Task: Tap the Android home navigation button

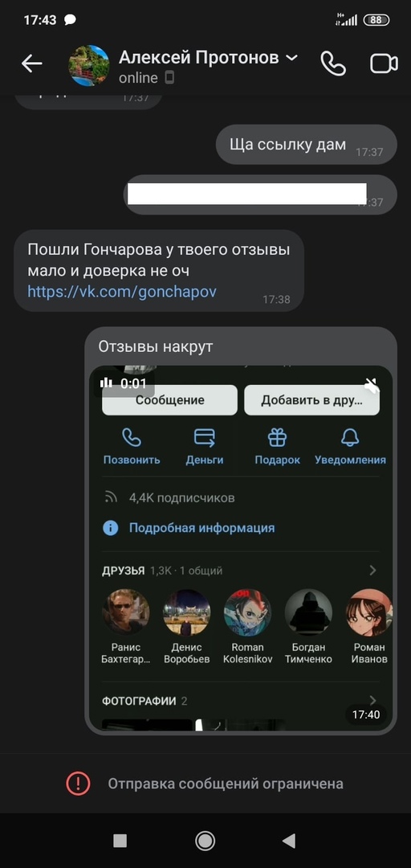Action: 205,841
